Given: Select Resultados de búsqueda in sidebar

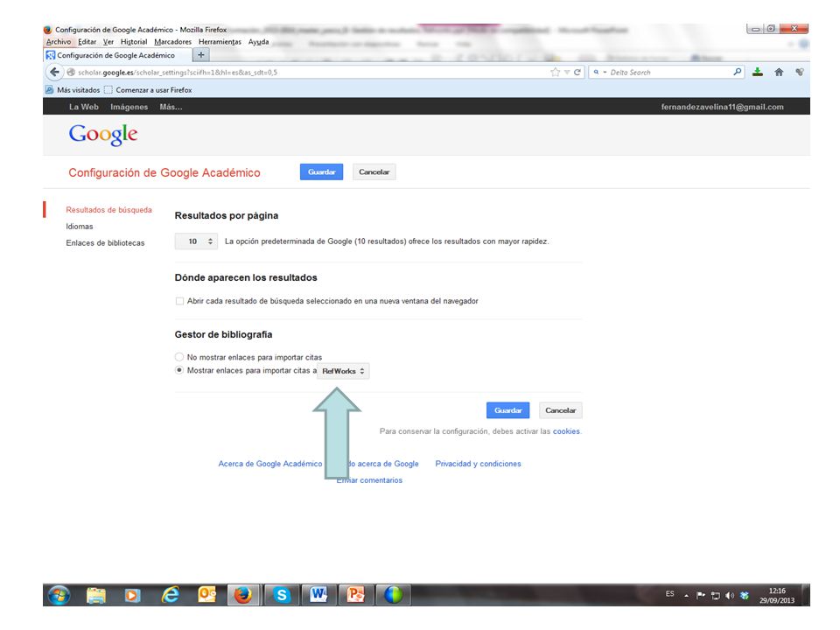Looking at the screenshot, I should point(108,210).
